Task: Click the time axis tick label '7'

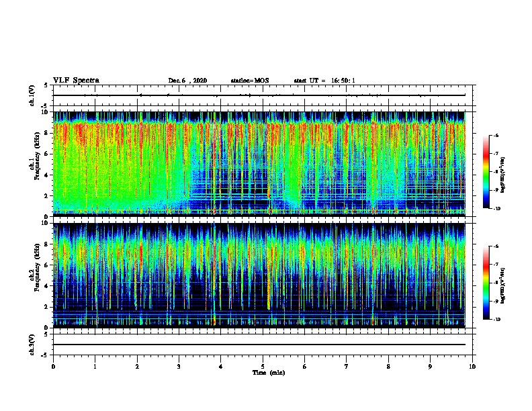Action: tap(347, 366)
